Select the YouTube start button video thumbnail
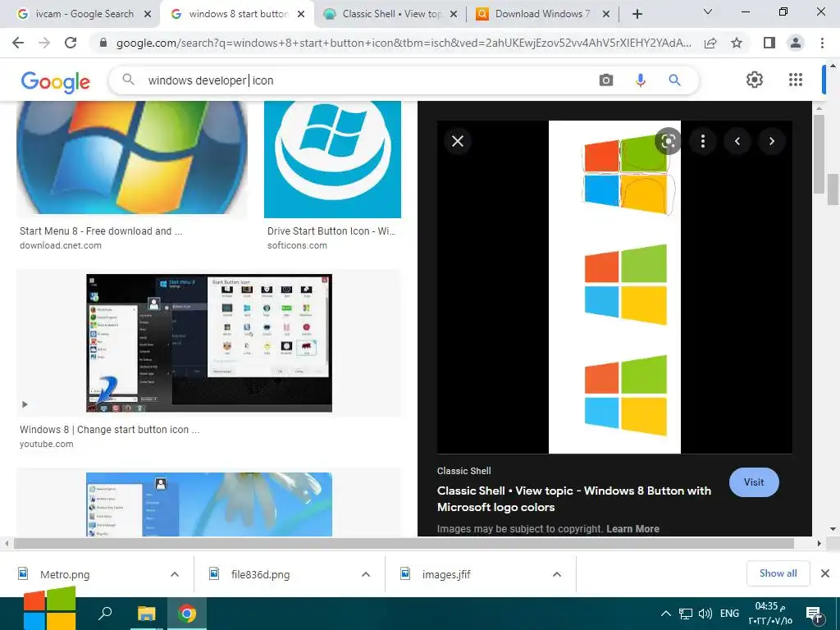The image size is (840, 630). point(209,343)
